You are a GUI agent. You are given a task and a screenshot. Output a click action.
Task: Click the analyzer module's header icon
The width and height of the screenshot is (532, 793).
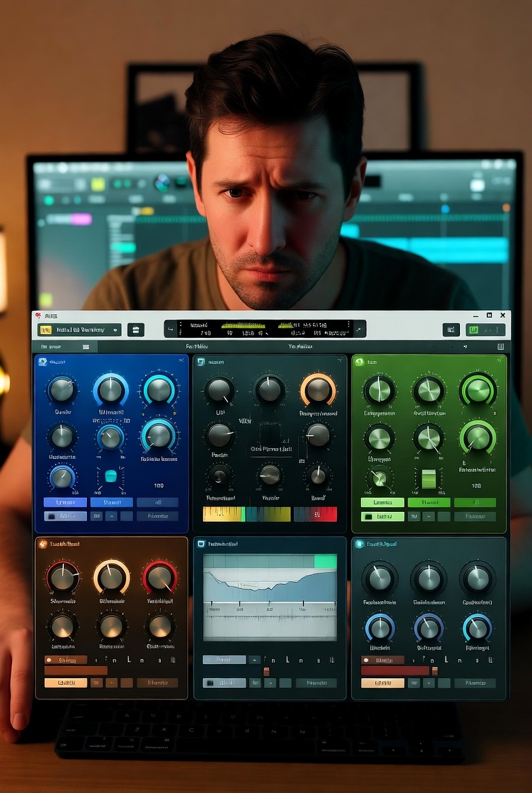(x=201, y=544)
